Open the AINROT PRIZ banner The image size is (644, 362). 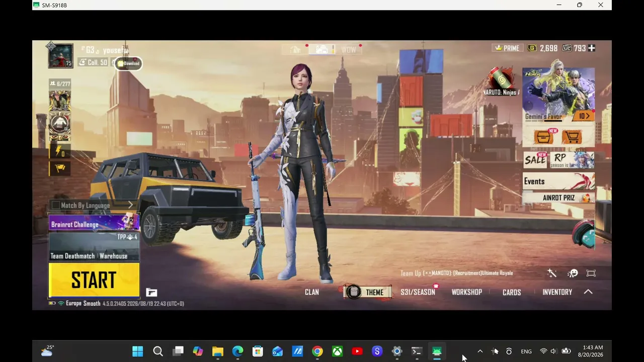tap(558, 198)
